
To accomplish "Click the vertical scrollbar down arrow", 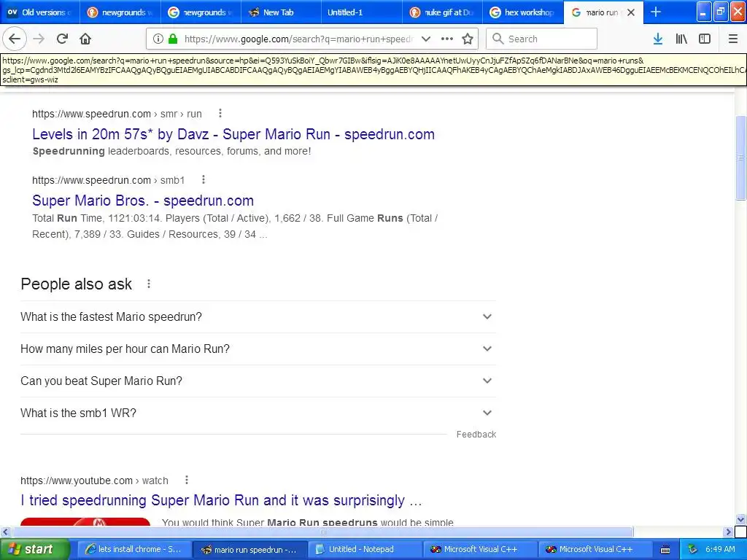I will 740,519.
